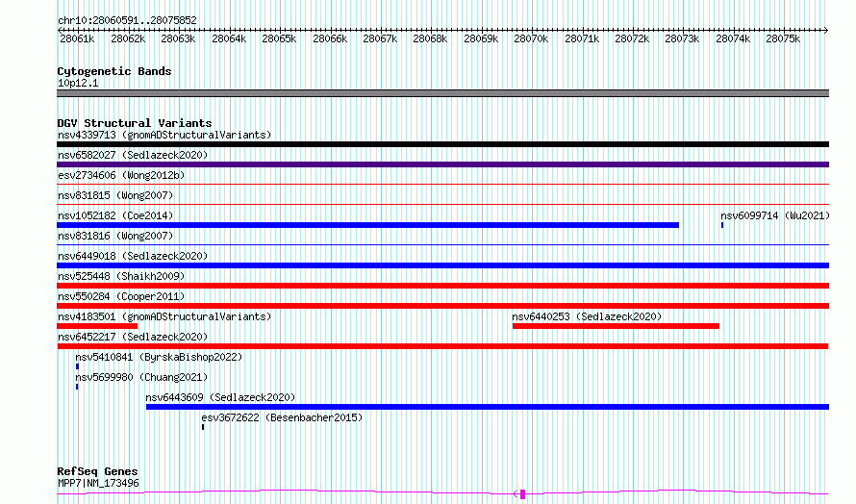Click nsv6099714 (Wu2021) label
856x504 pixels.
click(x=775, y=215)
